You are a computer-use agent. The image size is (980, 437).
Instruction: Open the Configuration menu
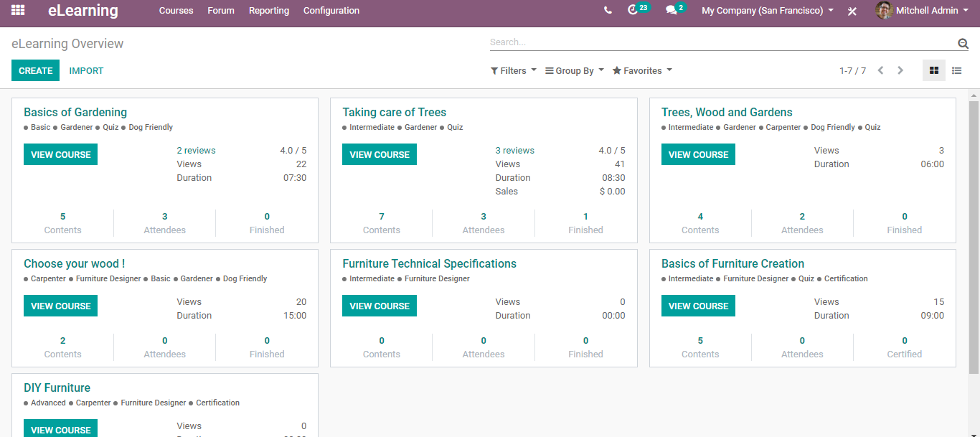[x=331, y=11]
